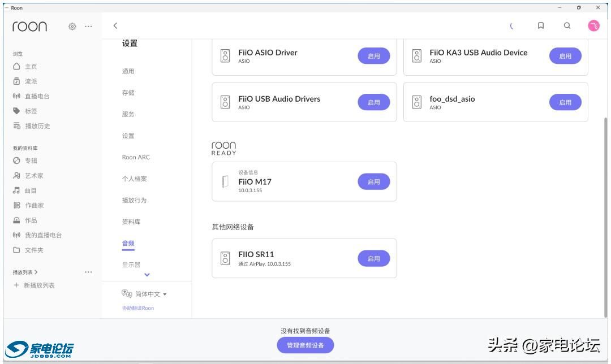Click the speaker icon of FIIO SR11
The height and width of the screenshot is (364, 611).
point(225,258)
